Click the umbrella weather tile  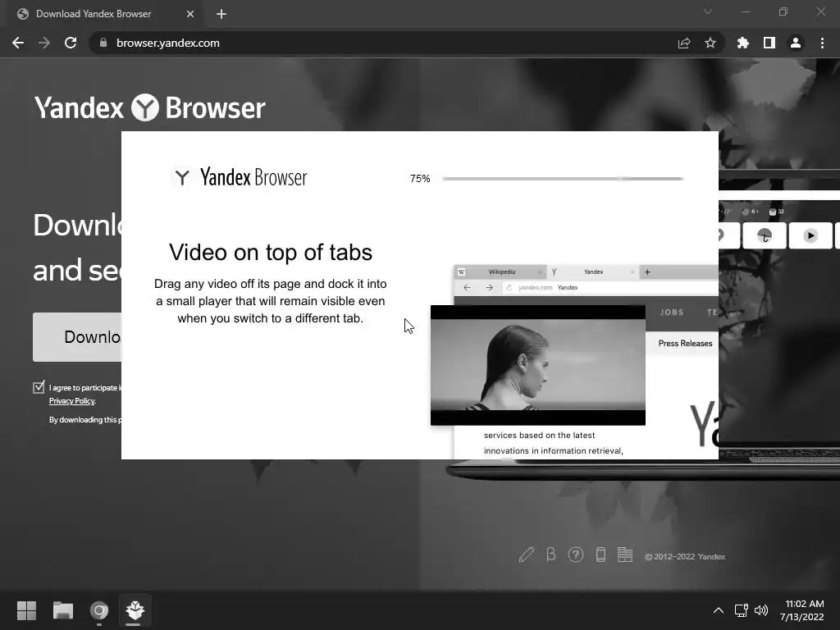pyautogui.click(x=765, y=235)
